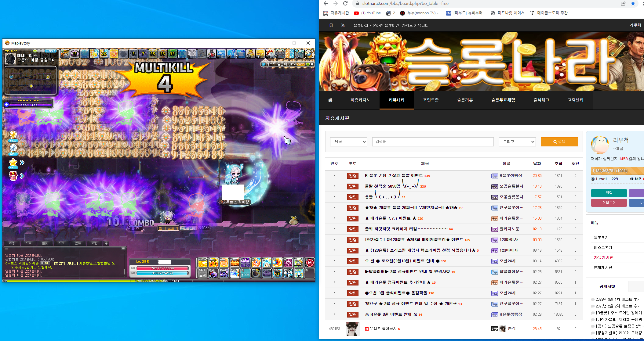This screenshot has width=644, height=341.
Task: Open the 제휴카지노 menu
Action: 360,100
